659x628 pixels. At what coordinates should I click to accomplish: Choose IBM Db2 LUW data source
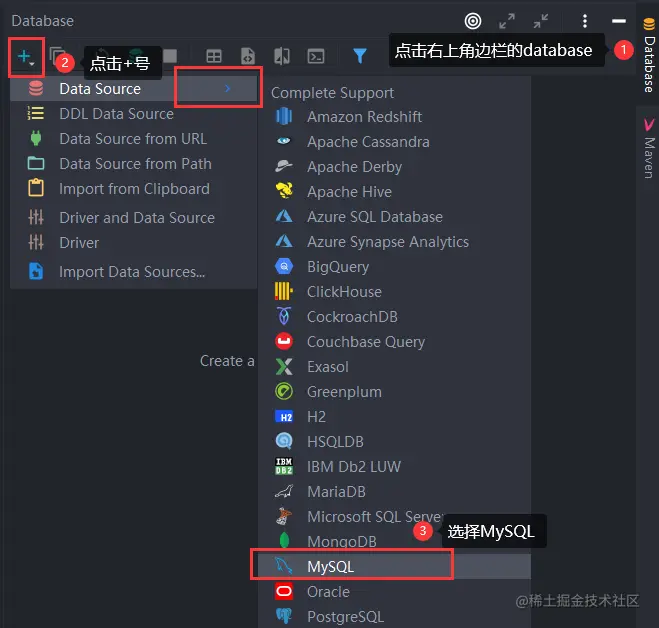click(394, 467)
